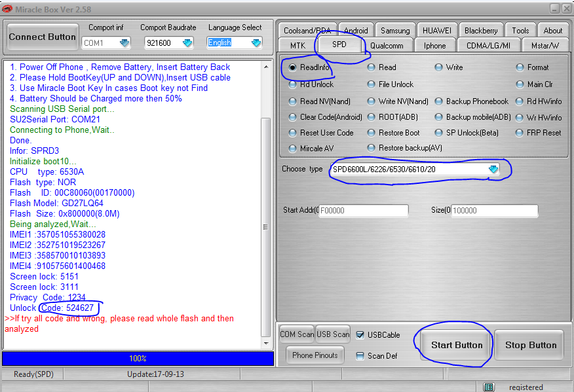
Task: Open the Iphone tab
Action: coord(435,45)
